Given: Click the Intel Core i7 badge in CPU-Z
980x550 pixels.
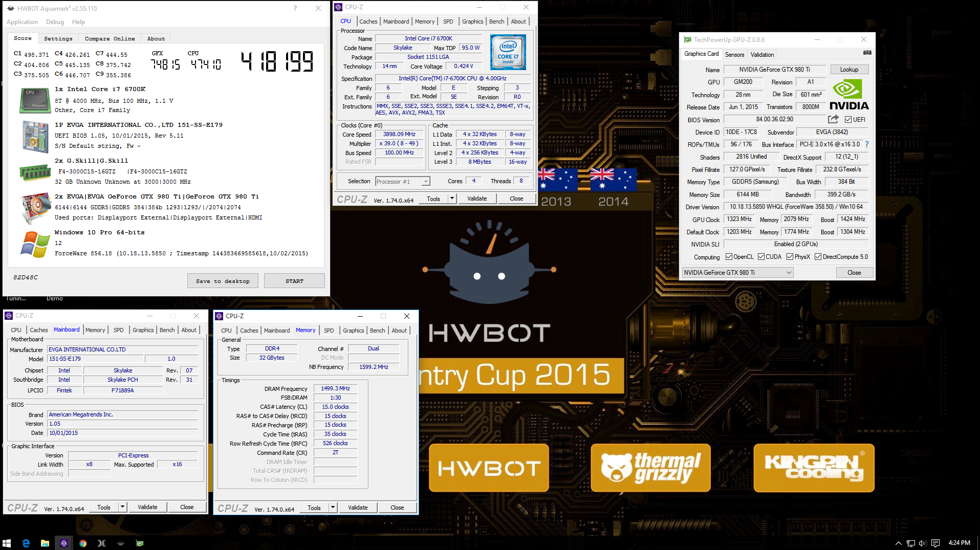Looking at the screenshot, I should tap(508, 52).
